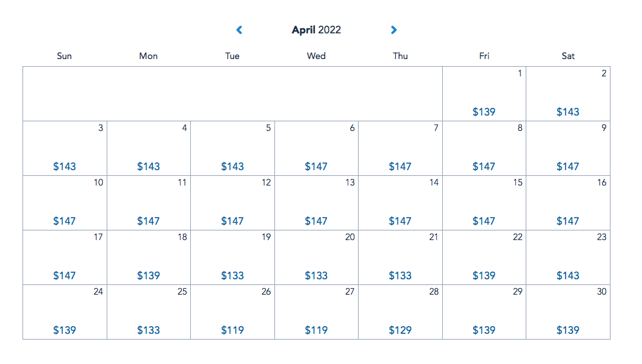Choose April 30 on the calendar
This screenshot has width=642, height=364.
568,312
